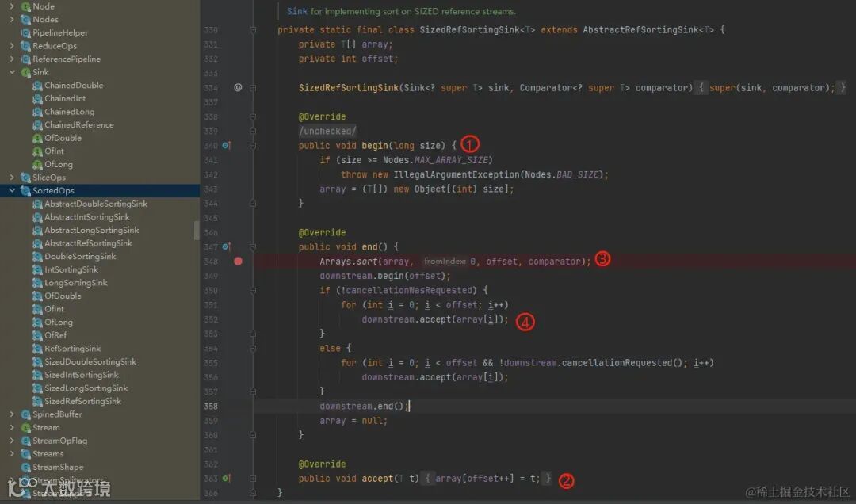Click IllegalArgumentException on line 342
This screenshot has width=856, height=504.
[457, 174]
